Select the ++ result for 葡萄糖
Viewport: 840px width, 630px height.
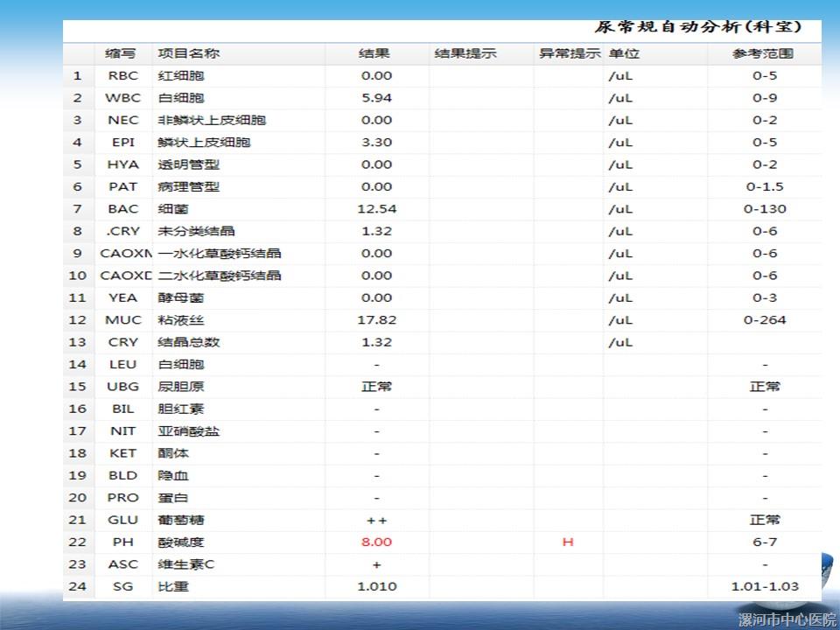pyautogui.click(x=376, y=521)
